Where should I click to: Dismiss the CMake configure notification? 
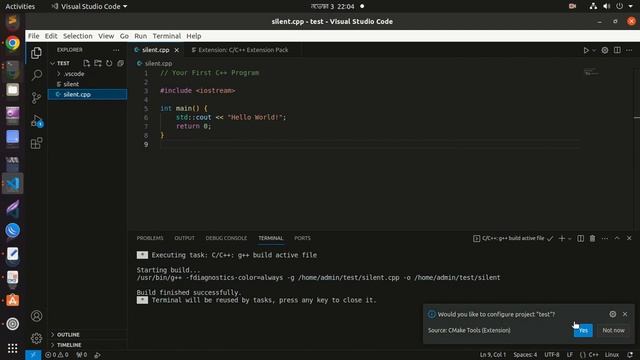click(625, 314)
